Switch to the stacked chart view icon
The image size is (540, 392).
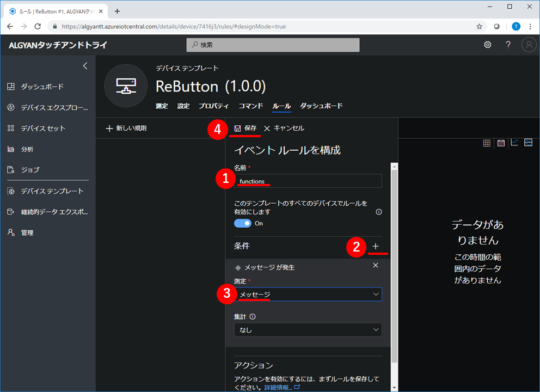click(528, 142)
